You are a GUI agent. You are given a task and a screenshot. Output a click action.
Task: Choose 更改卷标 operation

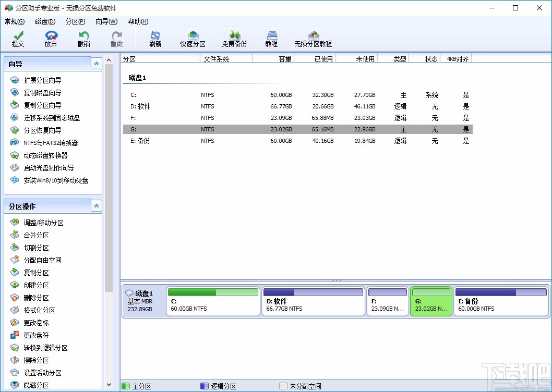36,323
